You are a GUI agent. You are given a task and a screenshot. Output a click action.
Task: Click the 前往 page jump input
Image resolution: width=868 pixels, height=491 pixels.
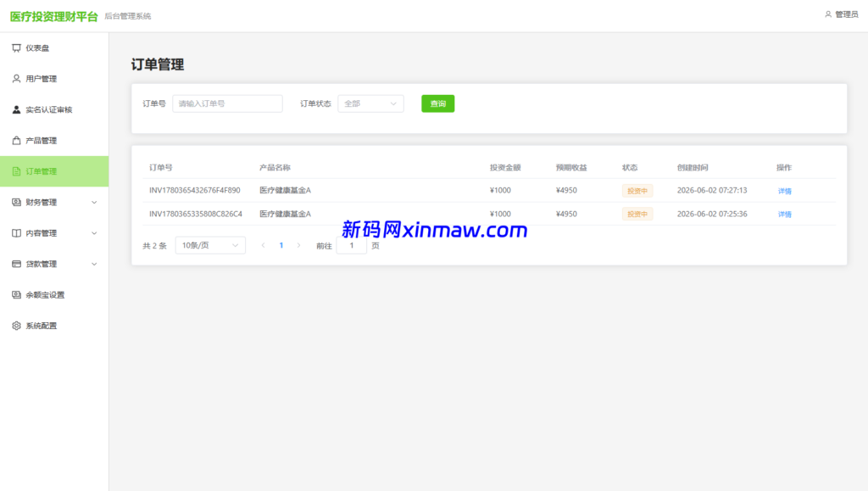coord(352,245)
